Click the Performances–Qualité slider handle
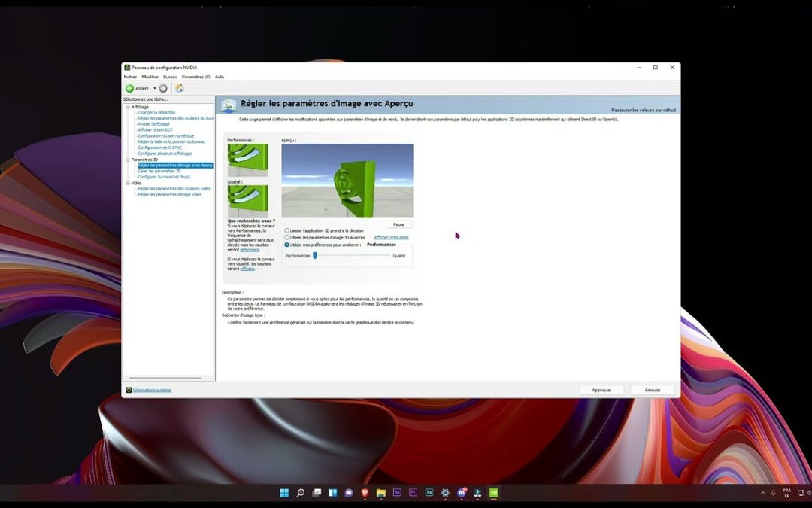This screenshot has width=812, height=508. click(x=315, y=256)
